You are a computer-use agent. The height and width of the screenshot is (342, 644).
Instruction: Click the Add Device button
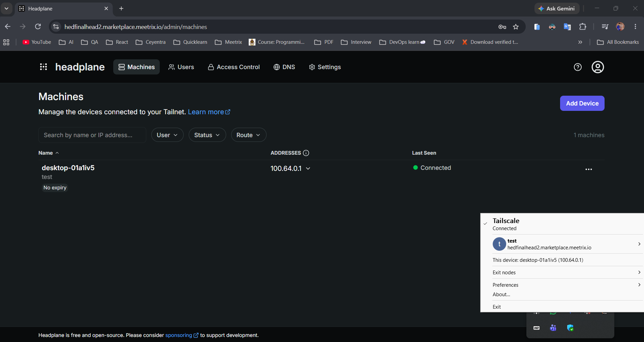(x=582, y=103)
